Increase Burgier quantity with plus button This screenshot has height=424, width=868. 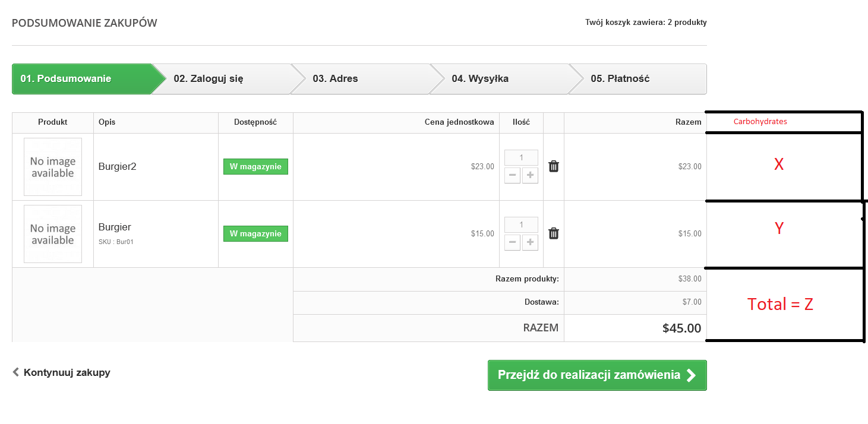coord(530,242)
